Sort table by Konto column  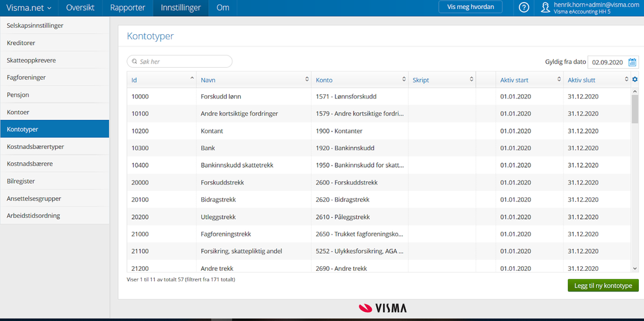click(360, 80)
